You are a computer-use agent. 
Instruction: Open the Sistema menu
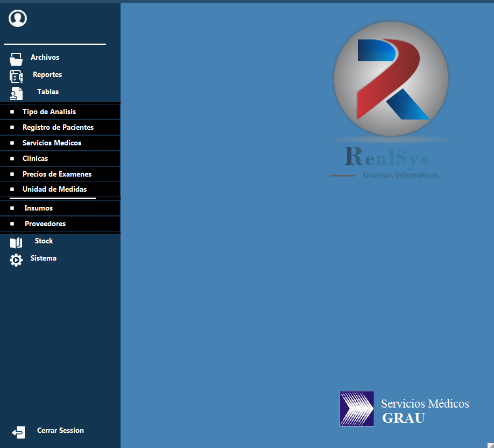(x=44, y=258)
